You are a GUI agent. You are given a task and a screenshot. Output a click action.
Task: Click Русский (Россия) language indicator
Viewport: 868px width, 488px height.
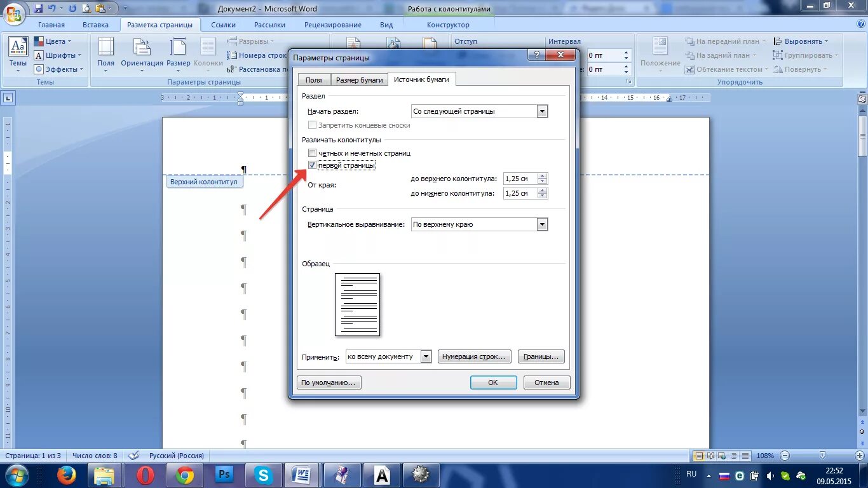(x=177, y=456)
